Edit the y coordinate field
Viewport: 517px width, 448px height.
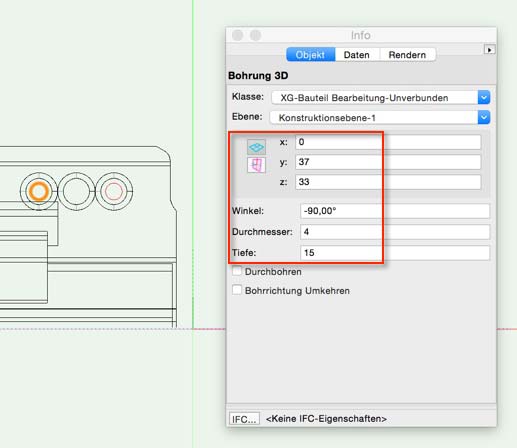(388, 162)
